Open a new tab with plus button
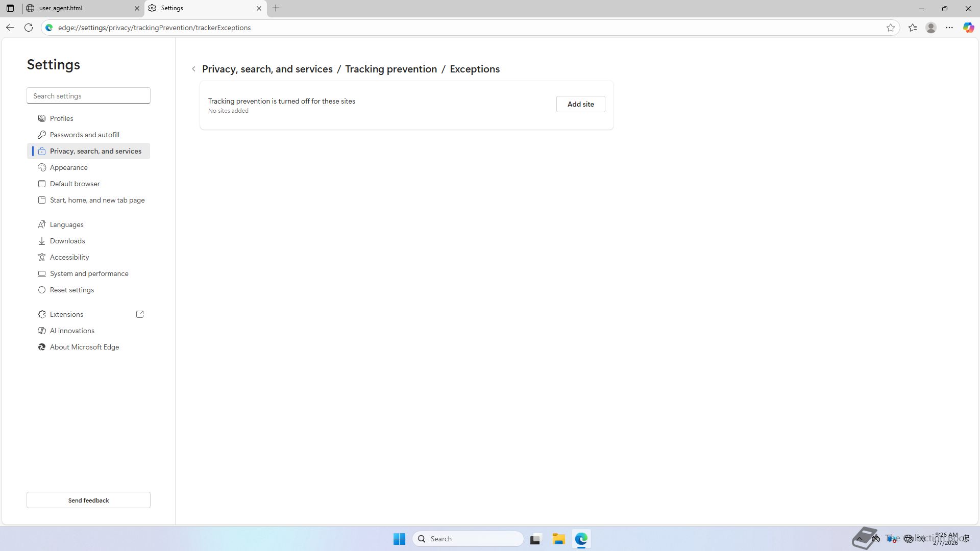Screen dimensions: 980x551 click(x=276, y=8)
